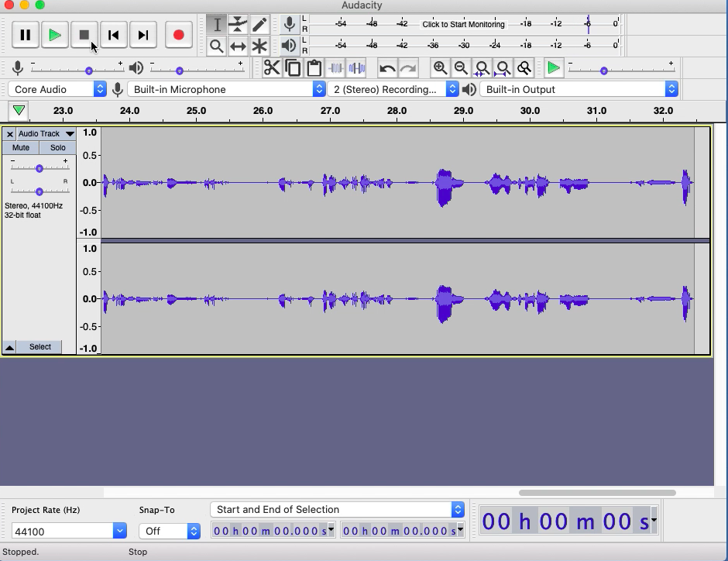Expand the Select button menu below the track

[x=39, y=346]
